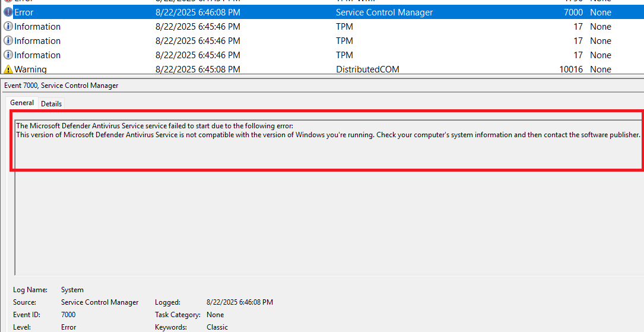
Task: Click the Logged date value 8/22/2025 6:46:08 PM
Action: (240, 302)
